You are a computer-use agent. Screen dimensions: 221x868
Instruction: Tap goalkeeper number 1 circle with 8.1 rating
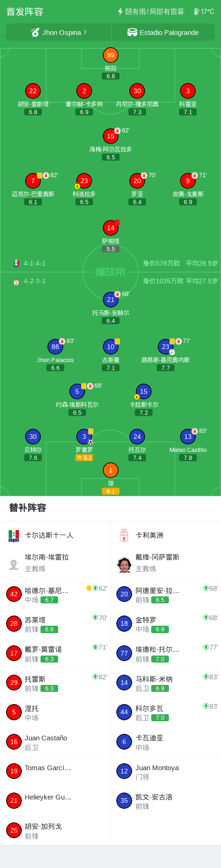(111, 470)
